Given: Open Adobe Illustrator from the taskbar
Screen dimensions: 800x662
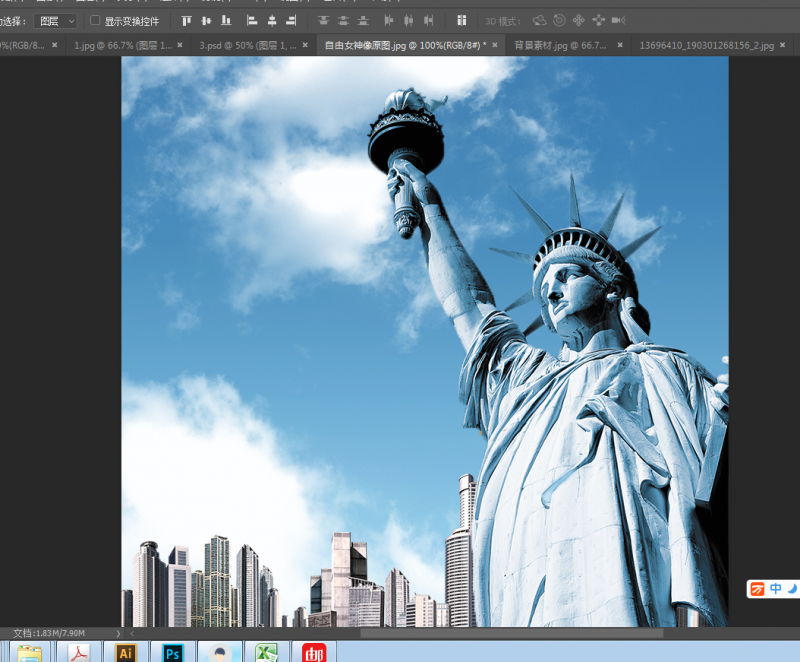Looking at the screenshot, I should click(127, 652).
